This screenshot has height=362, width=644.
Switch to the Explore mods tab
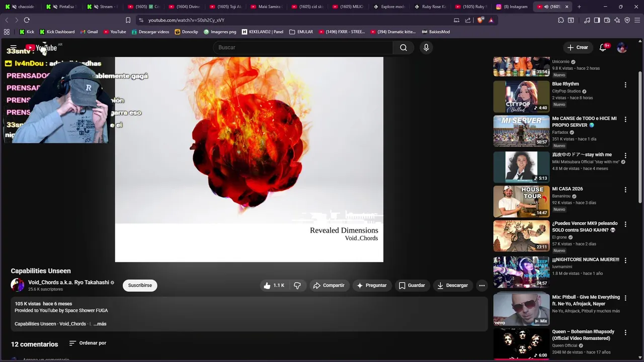click(x=390, y=7)
